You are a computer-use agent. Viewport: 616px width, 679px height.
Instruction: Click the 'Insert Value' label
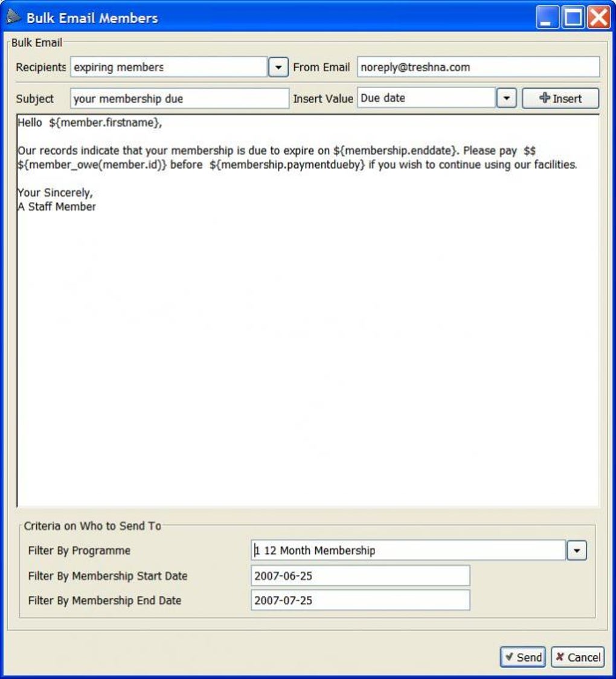click(x=323, y=99)
